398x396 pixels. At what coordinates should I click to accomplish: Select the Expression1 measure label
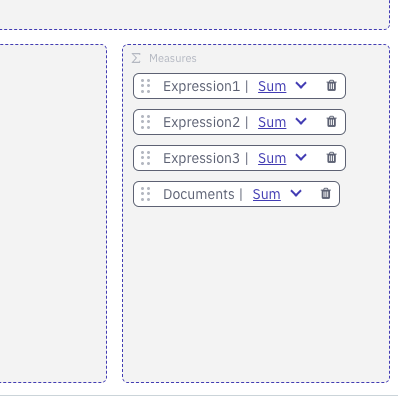[x=201, y=86]
